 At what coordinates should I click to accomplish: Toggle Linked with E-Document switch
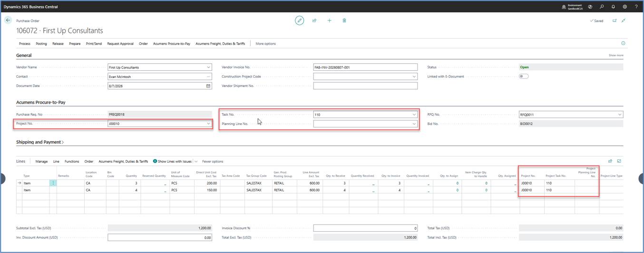(x=524, y=76)
